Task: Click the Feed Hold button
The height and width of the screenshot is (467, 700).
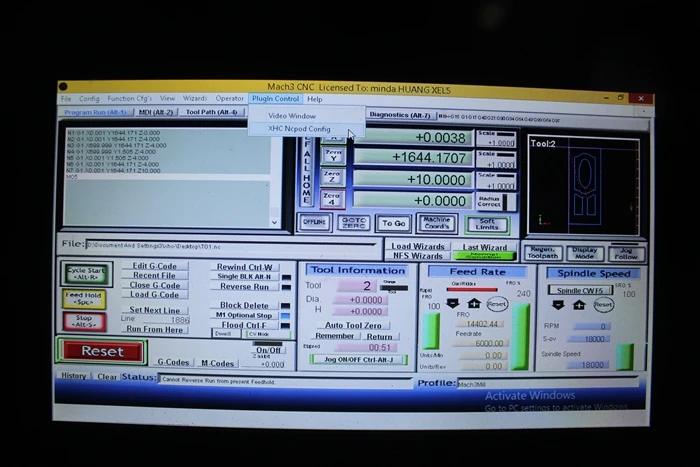Action: tap(84, 298)
